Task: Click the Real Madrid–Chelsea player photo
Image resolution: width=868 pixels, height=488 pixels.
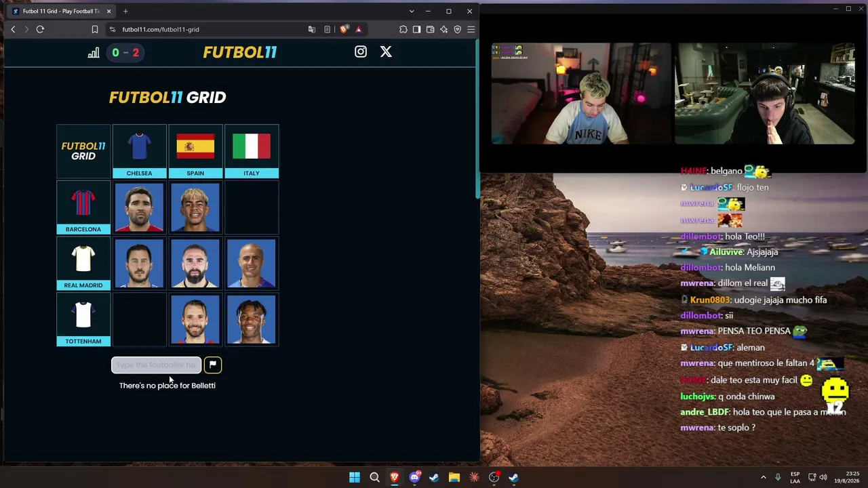Action: coord(139,264)
